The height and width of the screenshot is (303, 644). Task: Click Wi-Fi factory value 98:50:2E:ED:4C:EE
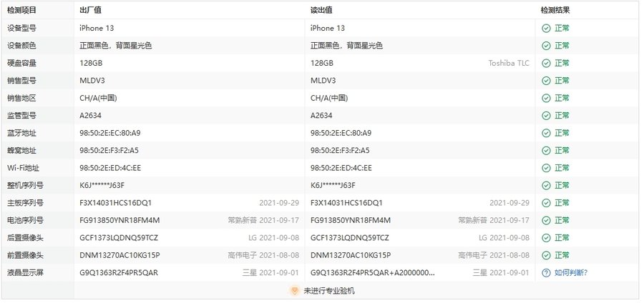(110, 168)
